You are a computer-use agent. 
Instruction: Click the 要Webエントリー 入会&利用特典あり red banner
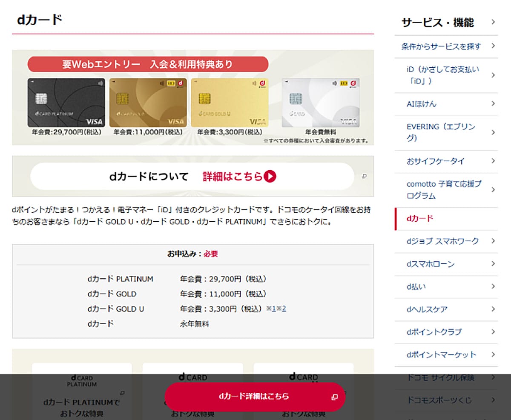tap(148, 64)
